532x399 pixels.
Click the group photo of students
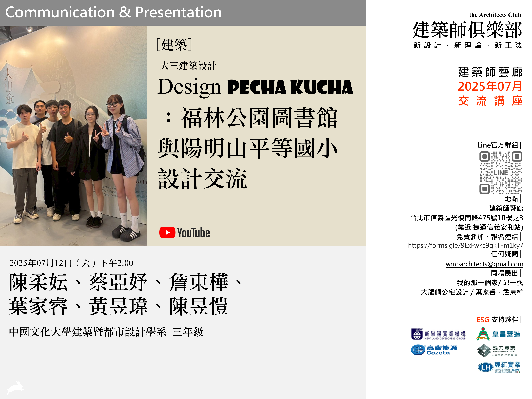pos(74,136)
